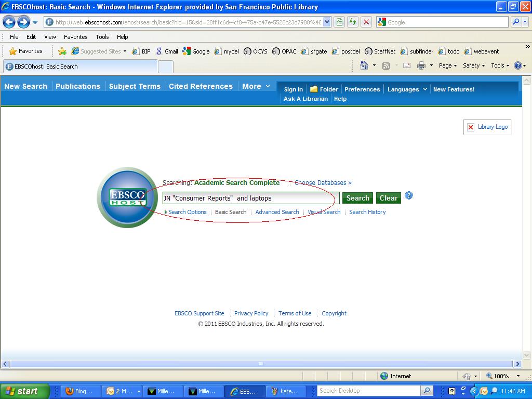Image resolution: width=532 pixels, height=399 pixels.
Task: Open the OCYS bookmark
Action: (256, 51)
